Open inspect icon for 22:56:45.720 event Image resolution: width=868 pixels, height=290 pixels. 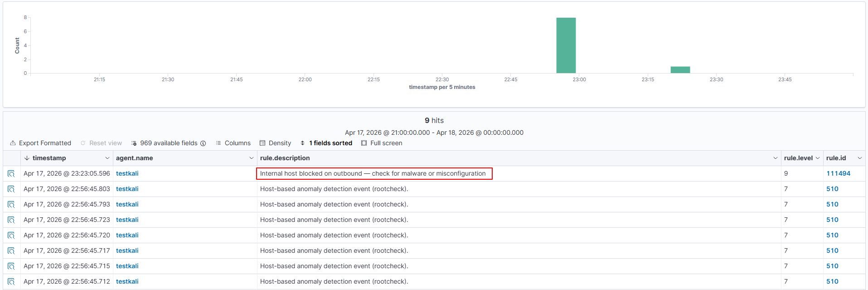coord(11,236)
